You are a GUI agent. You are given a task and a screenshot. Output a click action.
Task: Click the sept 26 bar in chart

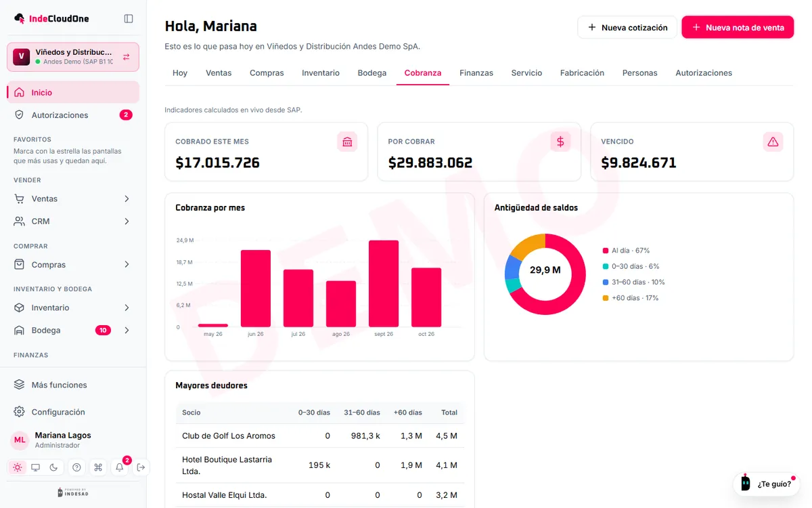pyautogui.click(x=384, y=284)
